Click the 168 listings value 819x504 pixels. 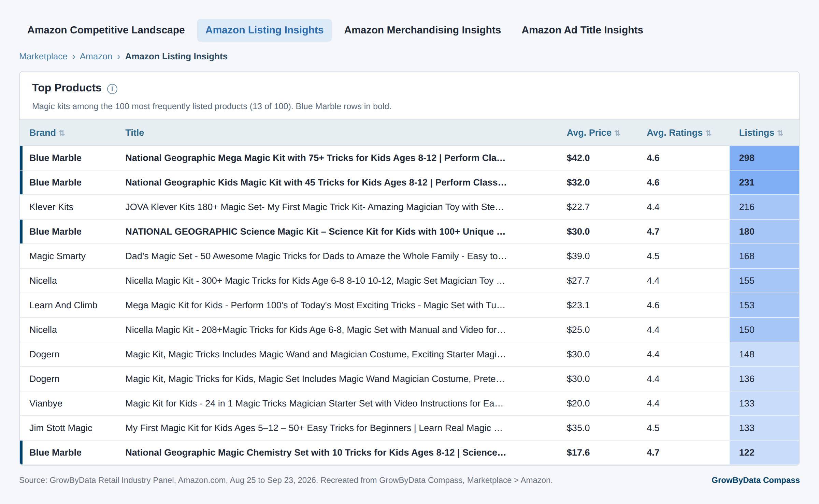747,256
